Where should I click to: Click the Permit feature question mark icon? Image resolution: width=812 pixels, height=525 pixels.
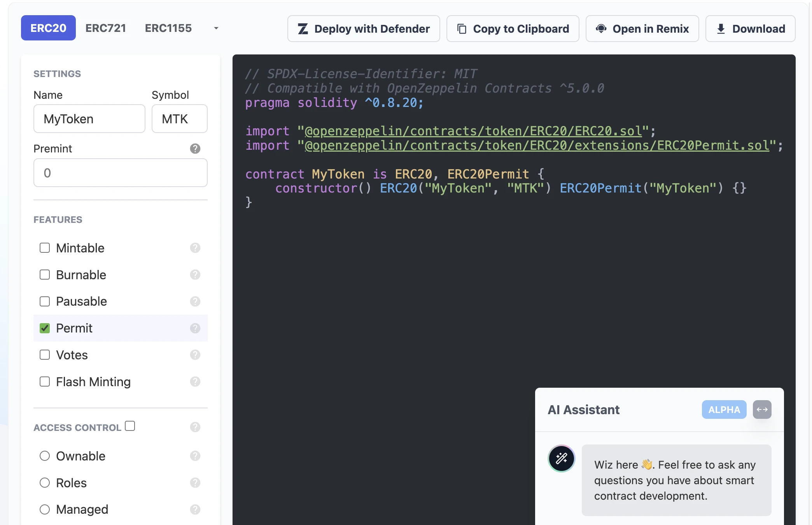[195, 328]
